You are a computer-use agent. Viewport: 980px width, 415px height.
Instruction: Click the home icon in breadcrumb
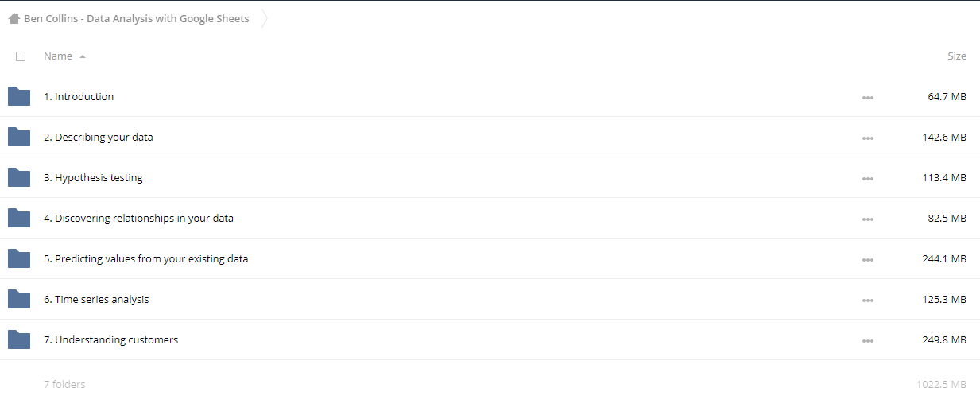[14, 18]
